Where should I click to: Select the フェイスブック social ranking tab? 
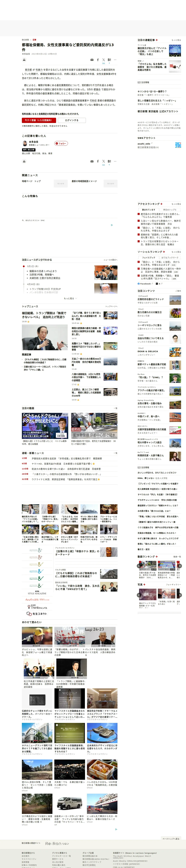tap(148, 258)
